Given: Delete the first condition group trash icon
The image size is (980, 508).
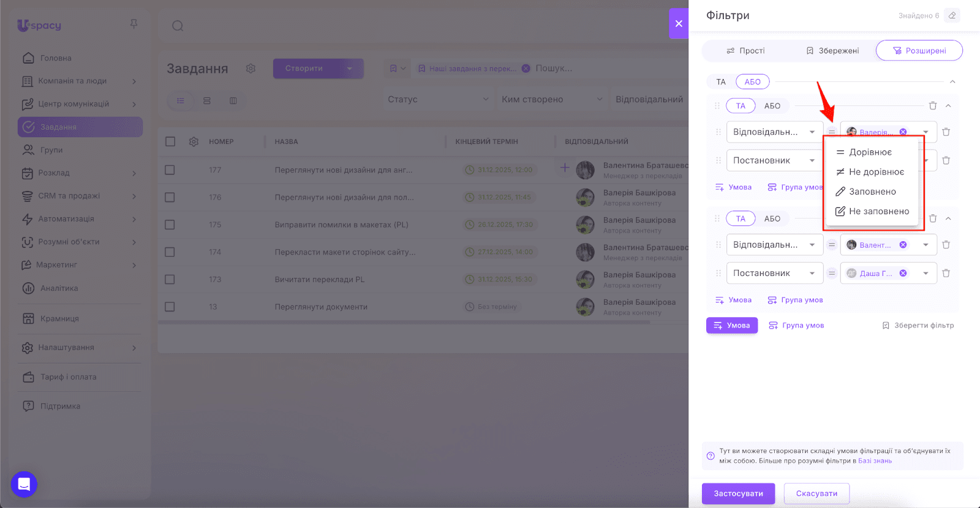Looking at the screenshot, I should pyautogui.click(x=933, y=106).
